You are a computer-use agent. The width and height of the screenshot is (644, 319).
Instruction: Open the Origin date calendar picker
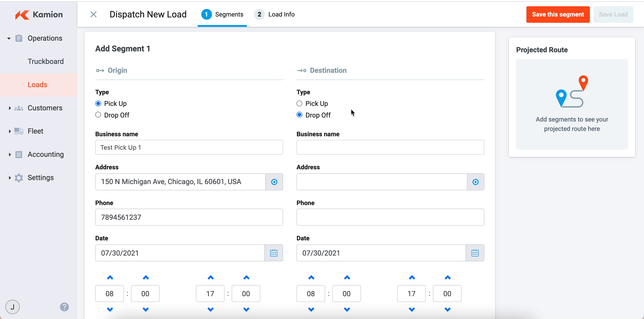(273, 253)
